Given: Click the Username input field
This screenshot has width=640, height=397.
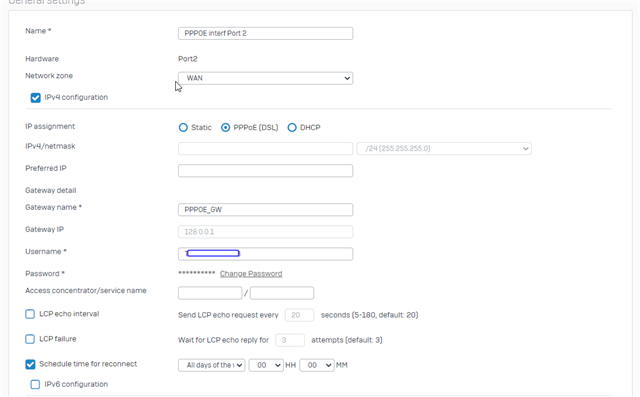Looking at the screenshot, I should [265, 254].
